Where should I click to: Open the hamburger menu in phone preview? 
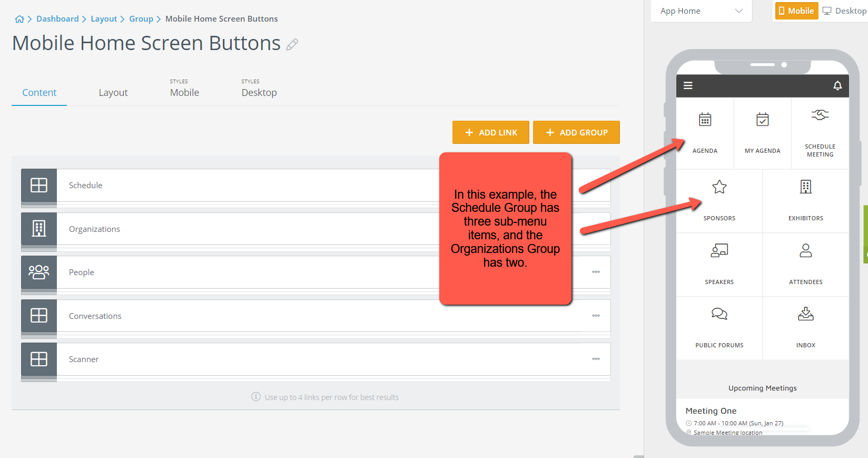point(688,85)
